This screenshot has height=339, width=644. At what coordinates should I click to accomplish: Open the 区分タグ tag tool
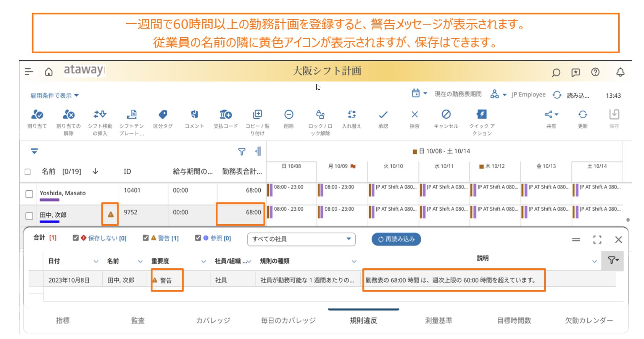(163, 115)
